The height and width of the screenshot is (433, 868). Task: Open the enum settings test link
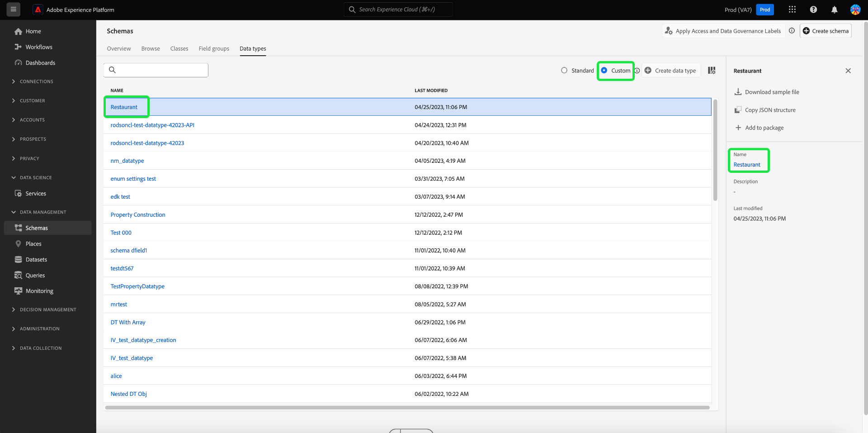133,179
